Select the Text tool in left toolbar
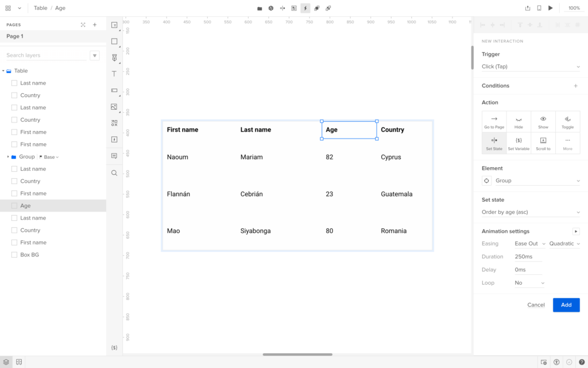This screenshot has width=588, height=368. pos(114,74)
